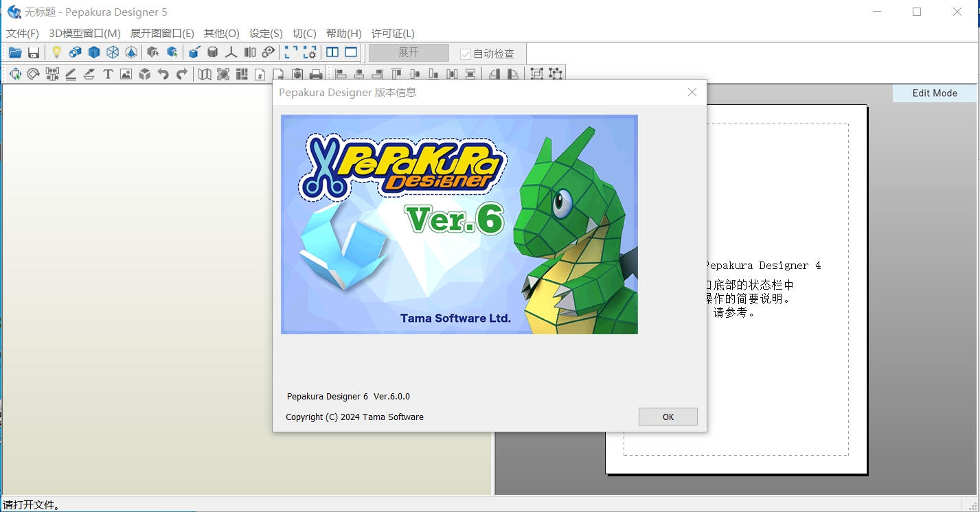Close the Pepakura Designer version dialog
This screenshot has height=512, width=980.
(x=692, y=92)
